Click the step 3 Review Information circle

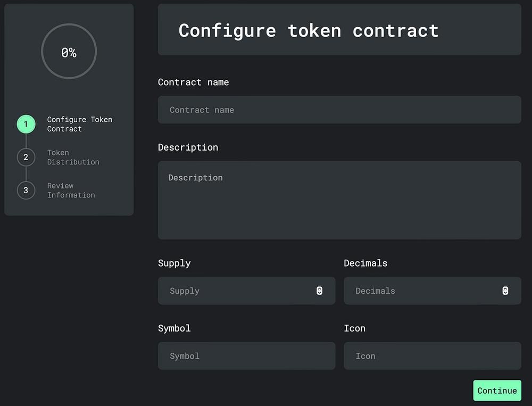pos(26,190)
